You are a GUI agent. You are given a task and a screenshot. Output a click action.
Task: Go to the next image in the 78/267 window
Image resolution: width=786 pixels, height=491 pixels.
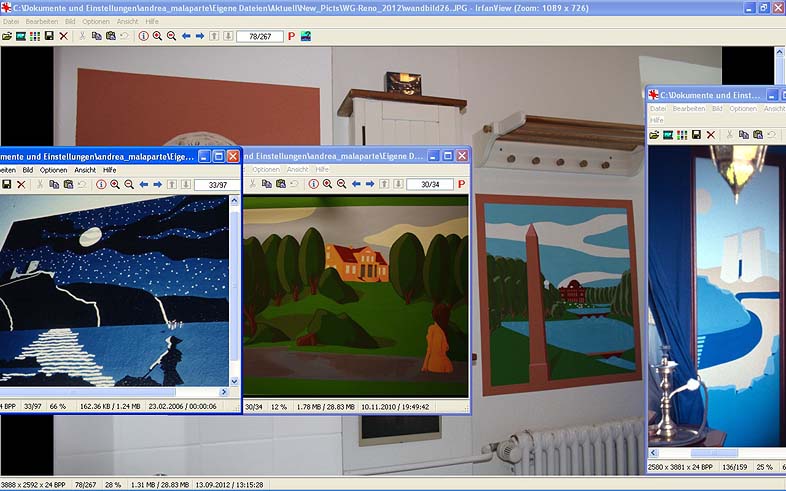click(x=200, y=36)
